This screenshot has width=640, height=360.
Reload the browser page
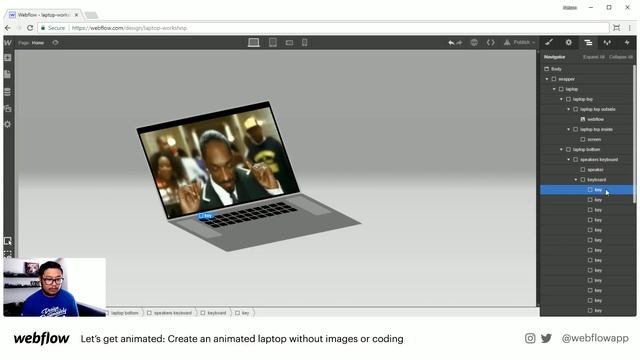coord(30,28)
